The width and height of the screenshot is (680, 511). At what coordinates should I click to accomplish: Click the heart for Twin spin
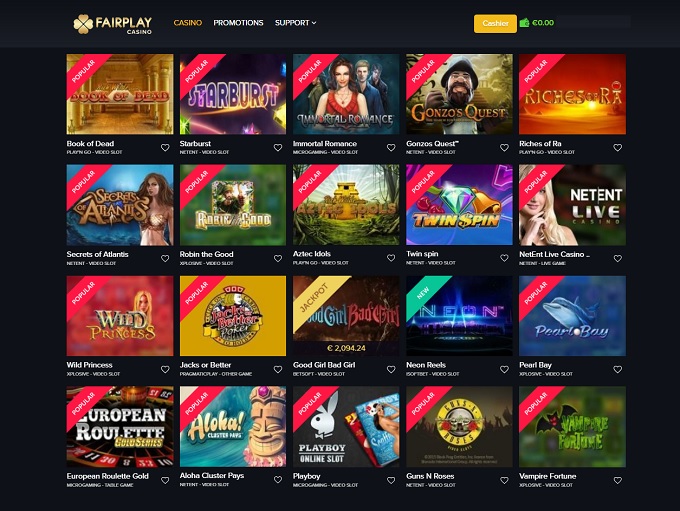point(504,258)
